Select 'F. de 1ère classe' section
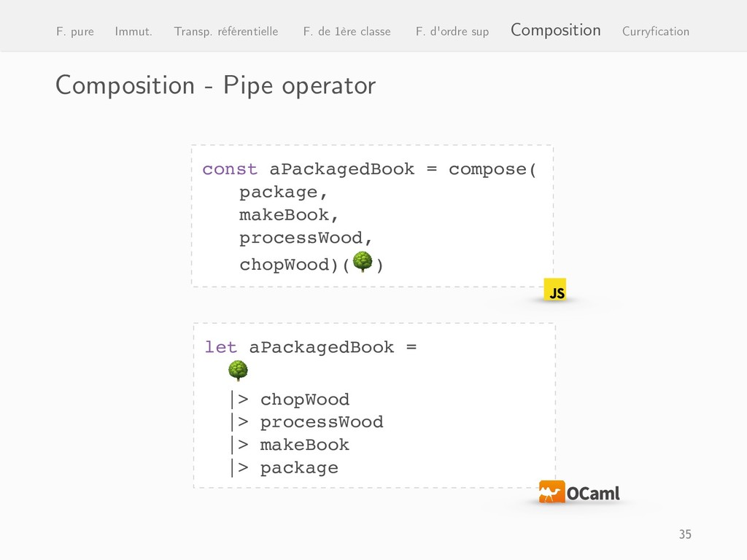747x560 pixels. (x=347, y=31)
